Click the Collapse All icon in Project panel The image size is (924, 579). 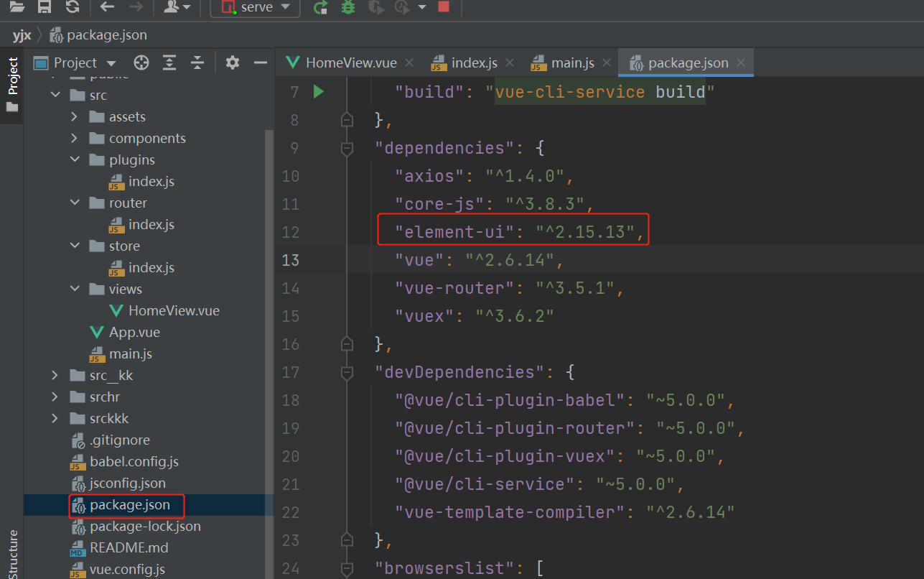(197, 62)
